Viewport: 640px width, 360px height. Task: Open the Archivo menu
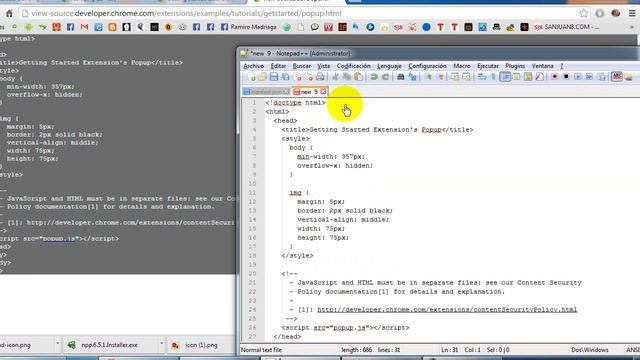253,66
